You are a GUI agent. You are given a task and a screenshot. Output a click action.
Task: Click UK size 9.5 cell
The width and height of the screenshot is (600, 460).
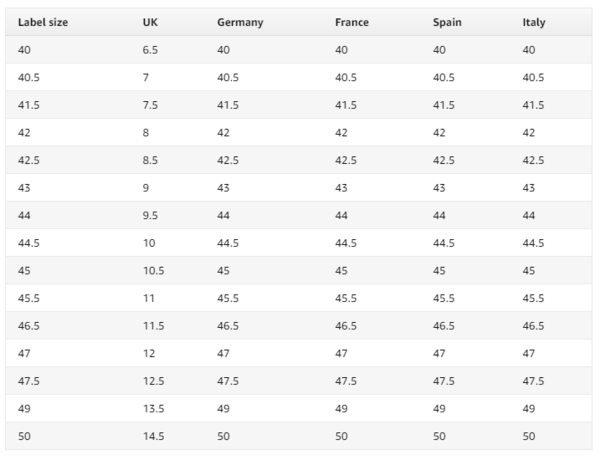150,215
